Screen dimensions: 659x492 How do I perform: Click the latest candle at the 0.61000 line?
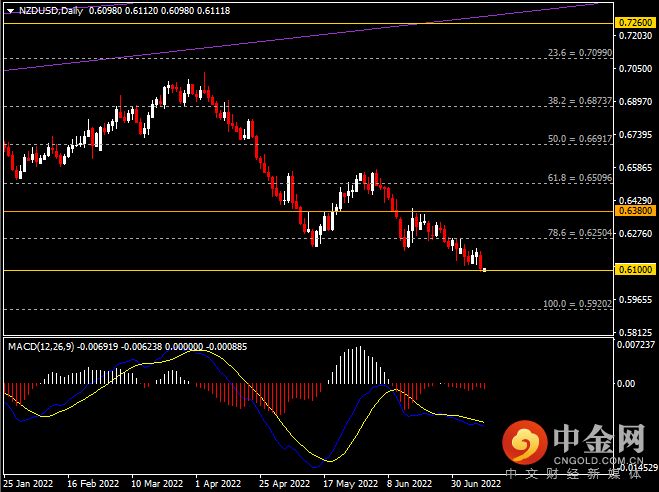point(485,270)
